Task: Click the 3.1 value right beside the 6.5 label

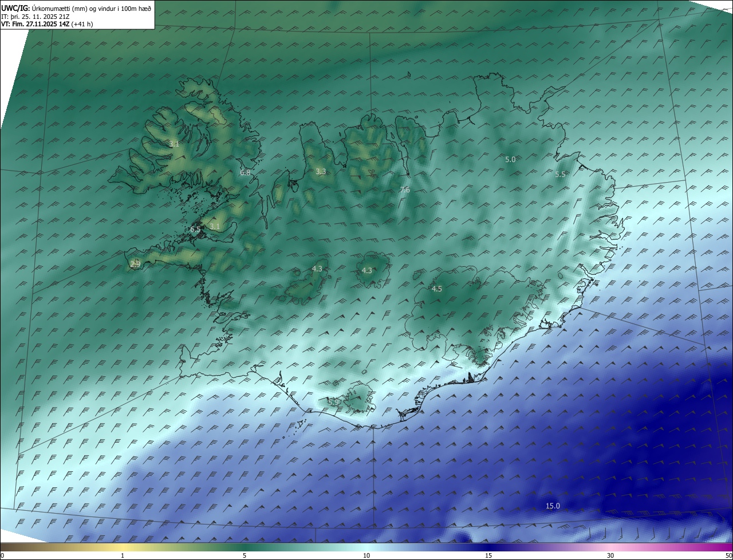Action: click(215, 227)
